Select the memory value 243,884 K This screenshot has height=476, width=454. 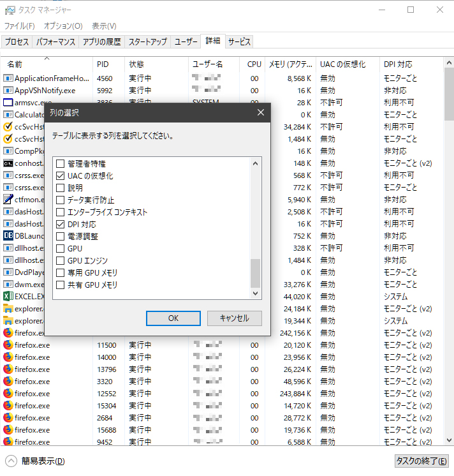(x=295, y=394)
